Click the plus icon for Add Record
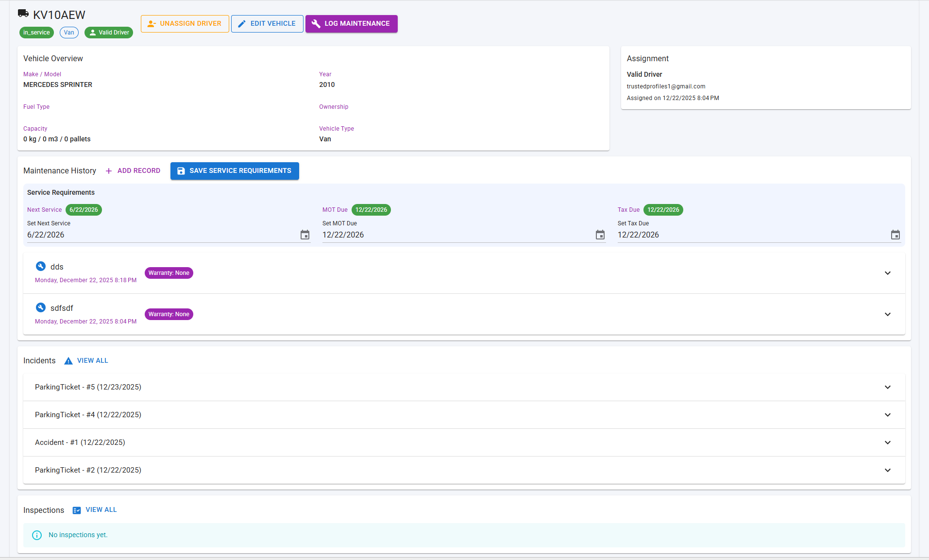The image size is (929, 560). coord(109,170)
